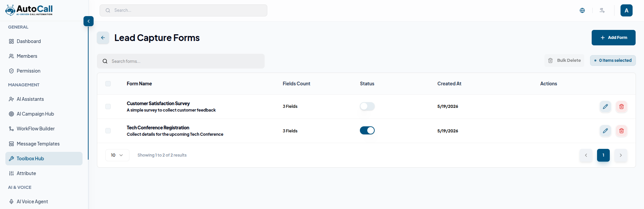Click the Toolbox Hub wrench icon
Screen dimensions: 644x209
[x=11, y=159]
